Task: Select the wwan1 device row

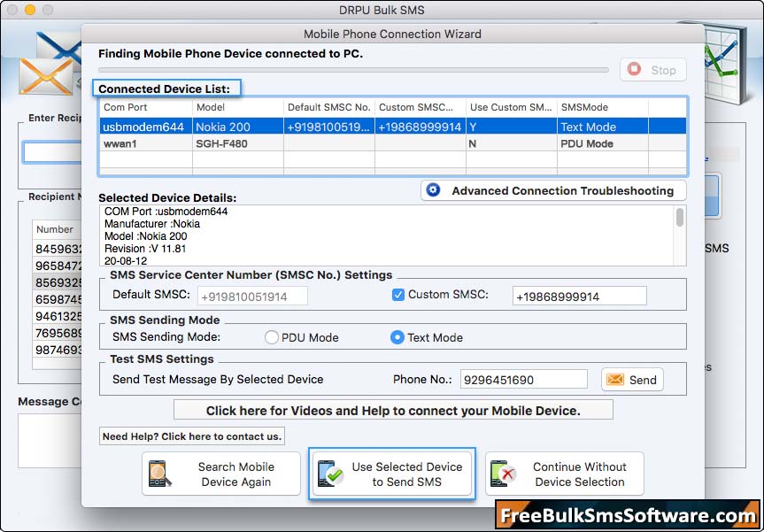Action: click(393, 143)
